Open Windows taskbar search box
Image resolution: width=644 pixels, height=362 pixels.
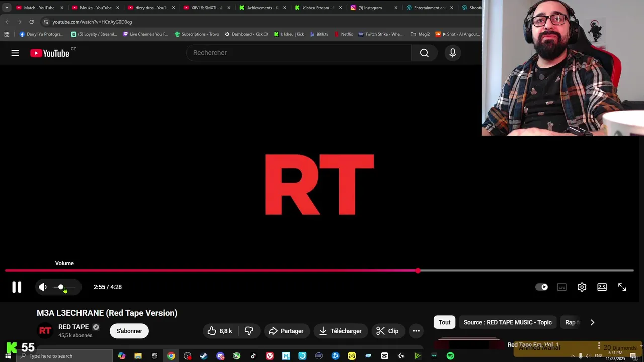[x=65, y=356]
